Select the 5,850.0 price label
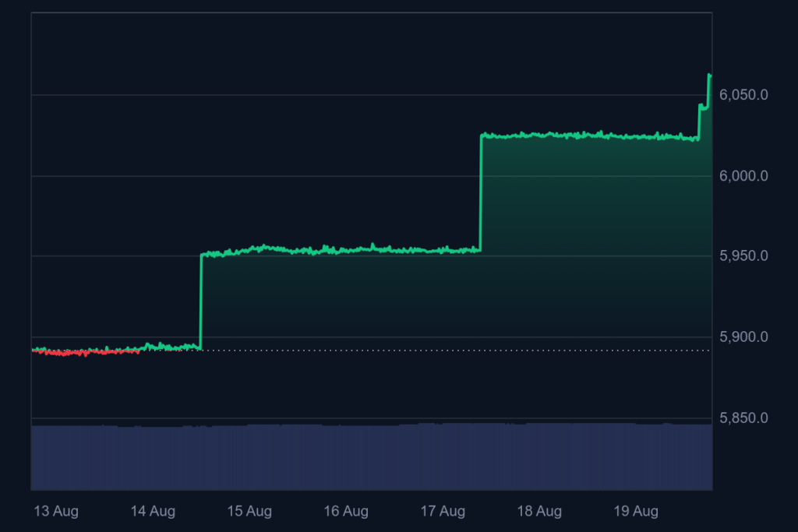The image size is (798, 532). pyautogui.click(x=746, y=418)
